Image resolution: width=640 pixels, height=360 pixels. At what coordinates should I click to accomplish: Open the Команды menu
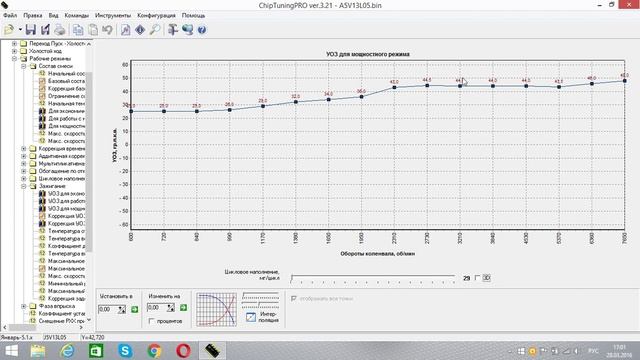click(76, 15)
